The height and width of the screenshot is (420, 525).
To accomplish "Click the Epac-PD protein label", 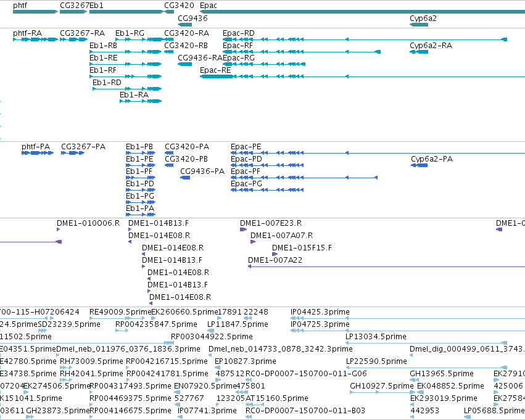I will (x=246, y=159).
